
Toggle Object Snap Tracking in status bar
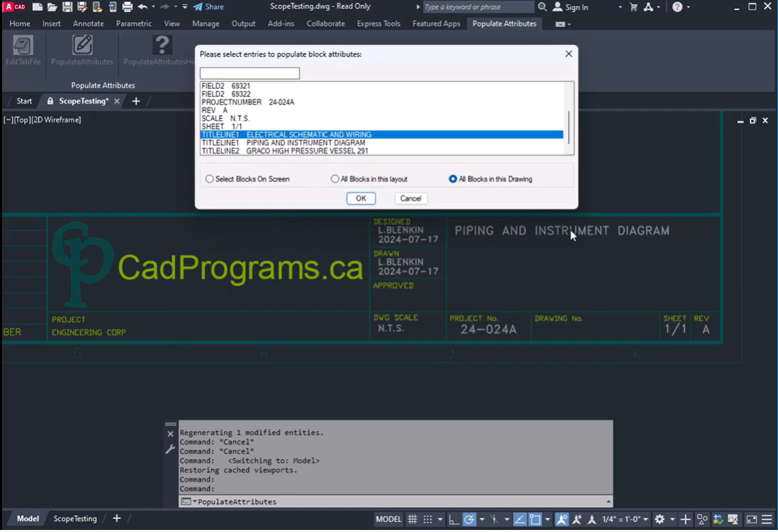[x=520, y=519]
